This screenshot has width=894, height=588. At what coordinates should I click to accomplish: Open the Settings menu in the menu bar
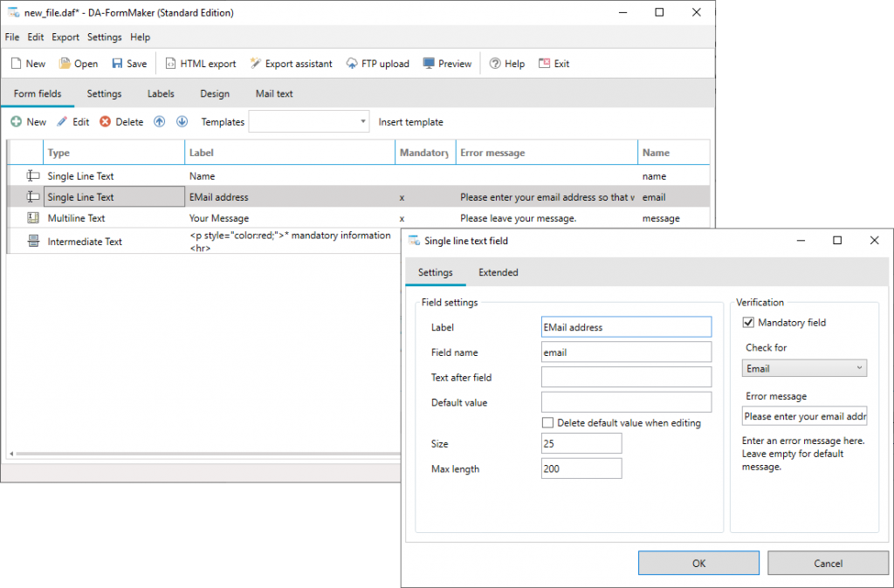[x=105, y=37]
